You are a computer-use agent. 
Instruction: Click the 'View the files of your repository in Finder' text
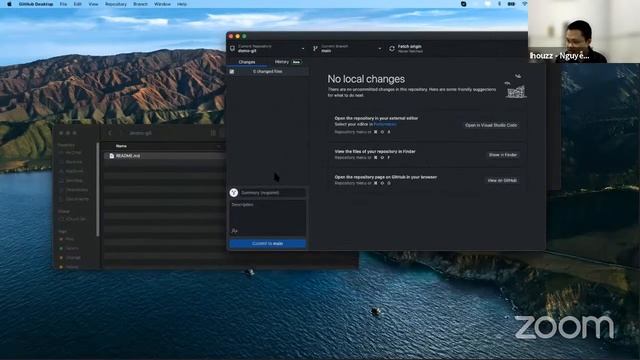(x=375, y=151)
